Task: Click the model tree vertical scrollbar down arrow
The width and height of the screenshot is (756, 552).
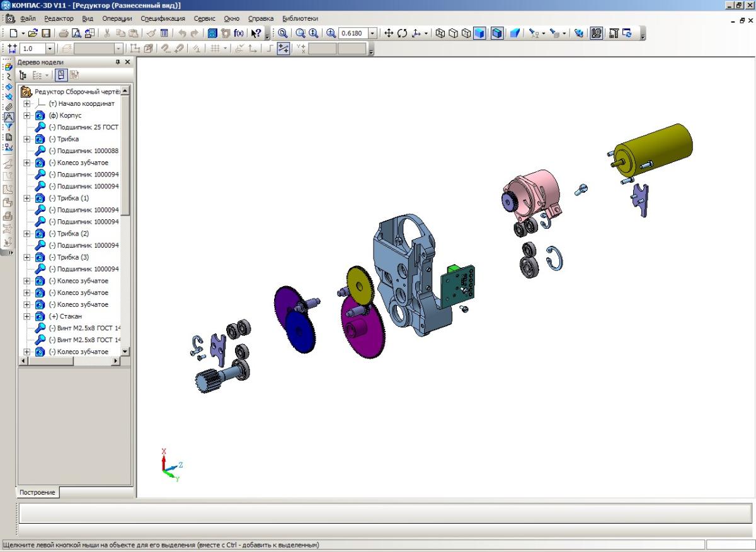Action: coord(125,351)
